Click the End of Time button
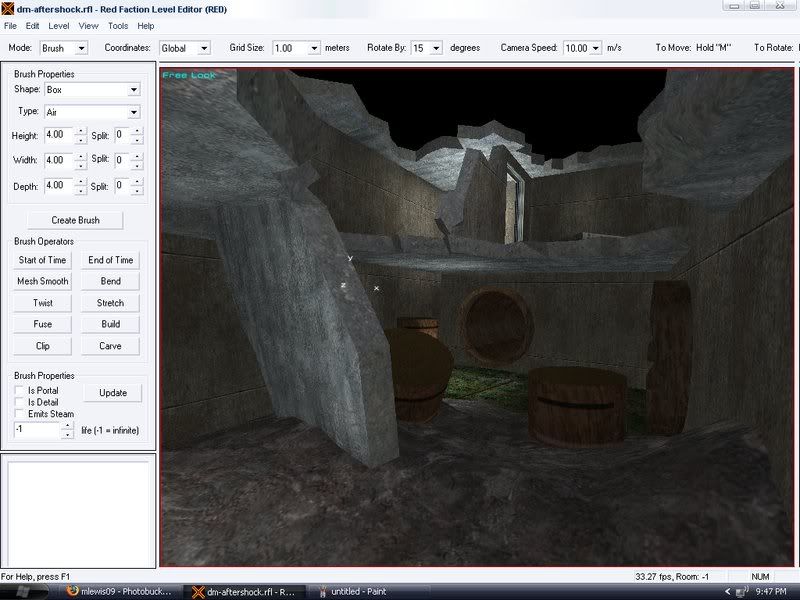Screen dimensions: 800x600 pos(110,260)
